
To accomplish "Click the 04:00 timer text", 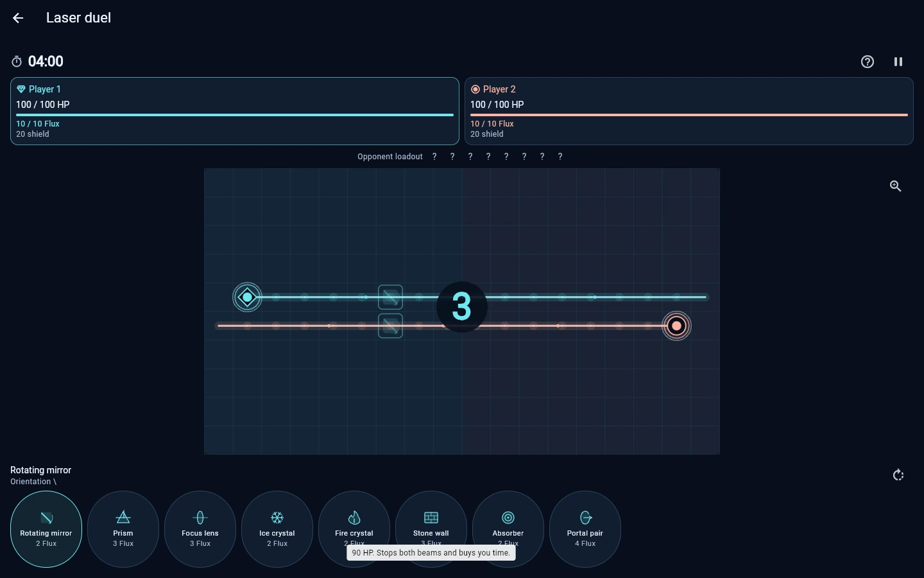I will coord(46,62).
